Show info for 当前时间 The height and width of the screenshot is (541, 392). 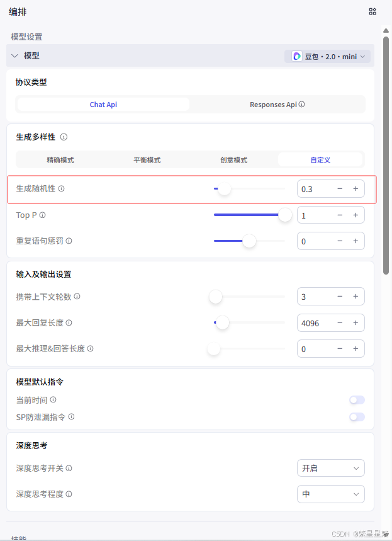(53, 399)
